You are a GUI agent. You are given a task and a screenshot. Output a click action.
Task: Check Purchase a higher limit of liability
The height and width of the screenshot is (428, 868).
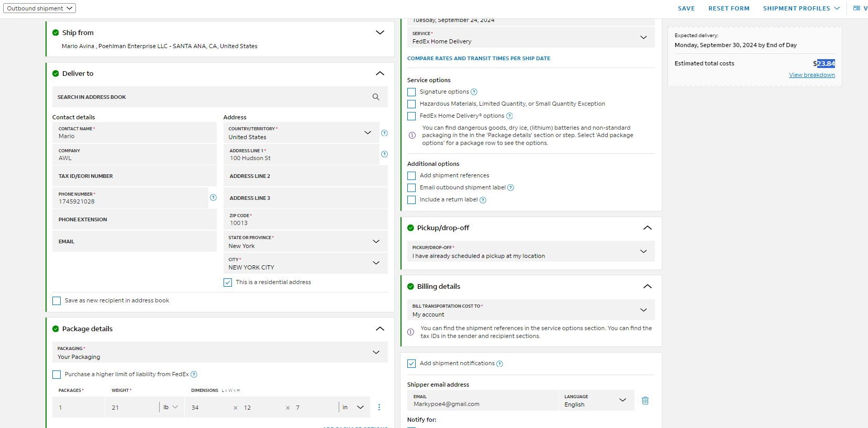click(x=57, y=375)
